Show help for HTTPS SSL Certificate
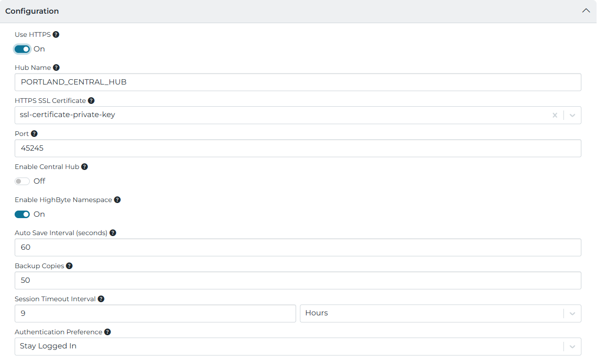The height and width of the screenshot is (364, 597). (91, 101)
